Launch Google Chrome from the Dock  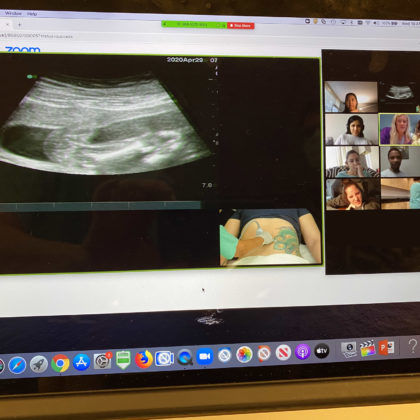click(x=60, y=363)
